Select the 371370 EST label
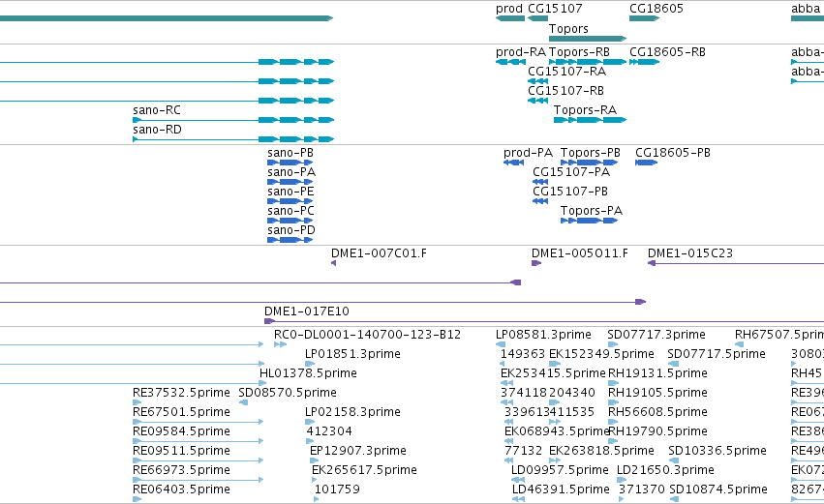 [642, 489]
